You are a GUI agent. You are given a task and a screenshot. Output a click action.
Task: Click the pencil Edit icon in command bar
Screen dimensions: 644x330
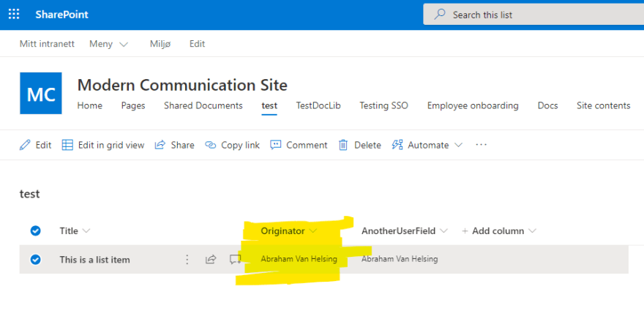click(26, 145)
